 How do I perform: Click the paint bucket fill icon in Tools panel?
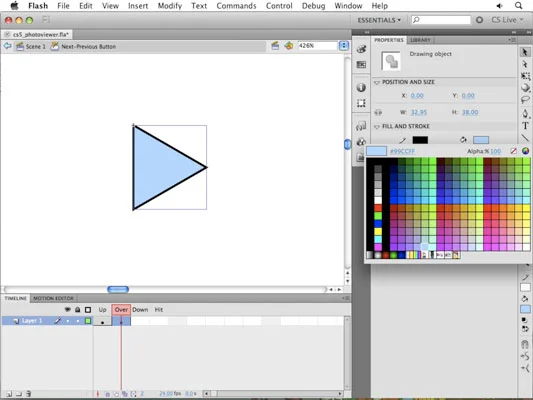[x=525, y=299]
